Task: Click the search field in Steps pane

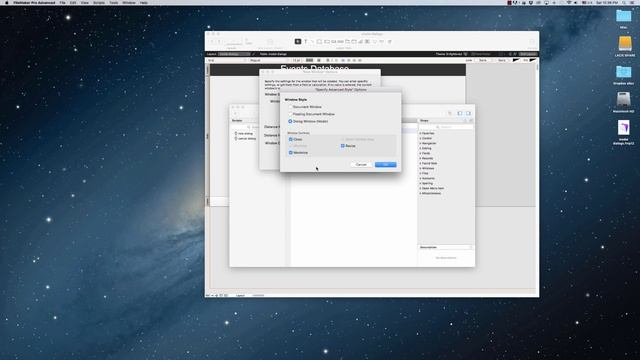Action: click(x=446, y=127)
